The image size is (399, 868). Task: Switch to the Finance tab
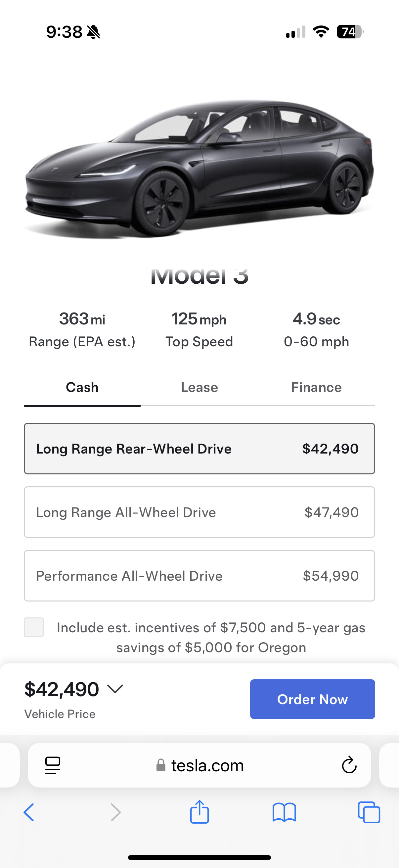click(x=316, y=388)
